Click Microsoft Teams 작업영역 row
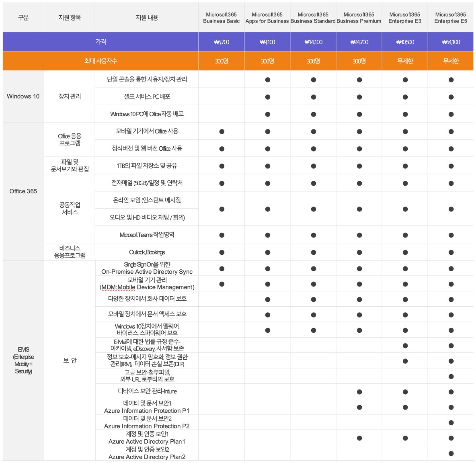 pos(147,235)
